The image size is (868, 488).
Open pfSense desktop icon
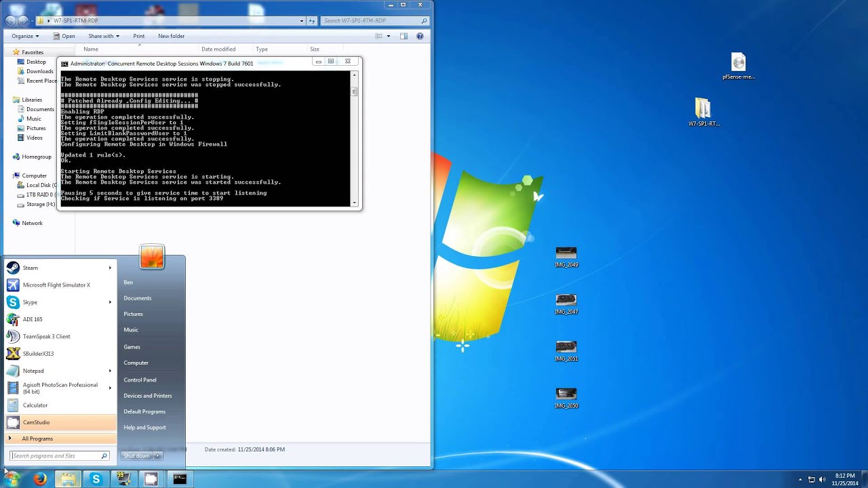pyautogui.click(x=738, y=66)
